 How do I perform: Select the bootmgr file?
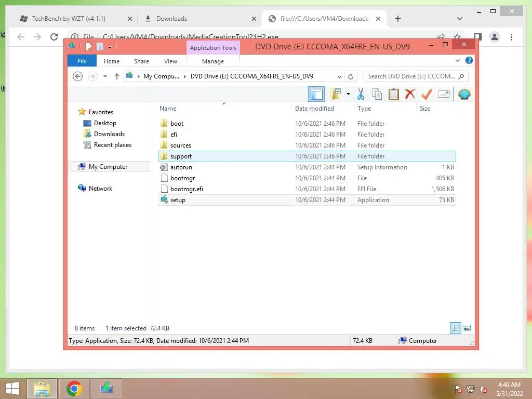coord(307,178)
